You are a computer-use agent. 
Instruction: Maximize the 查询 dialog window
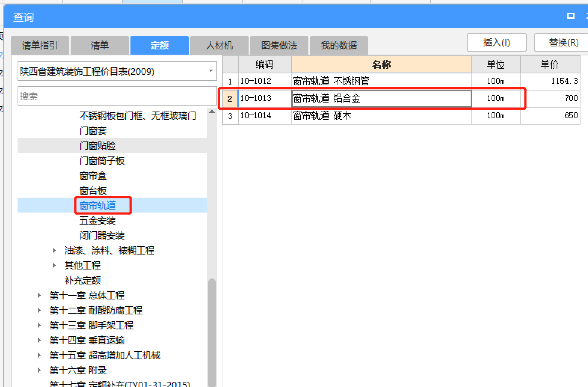click(x=570, y=16)
